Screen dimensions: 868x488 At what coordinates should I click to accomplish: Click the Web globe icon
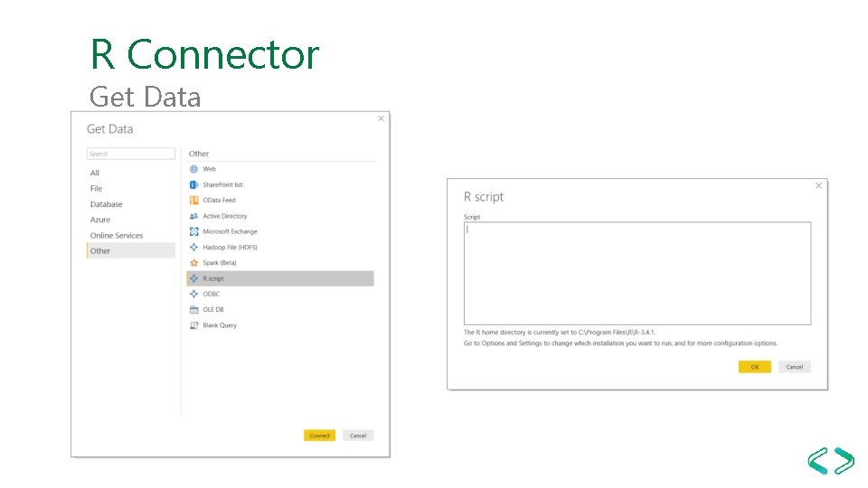pos(193,169)
